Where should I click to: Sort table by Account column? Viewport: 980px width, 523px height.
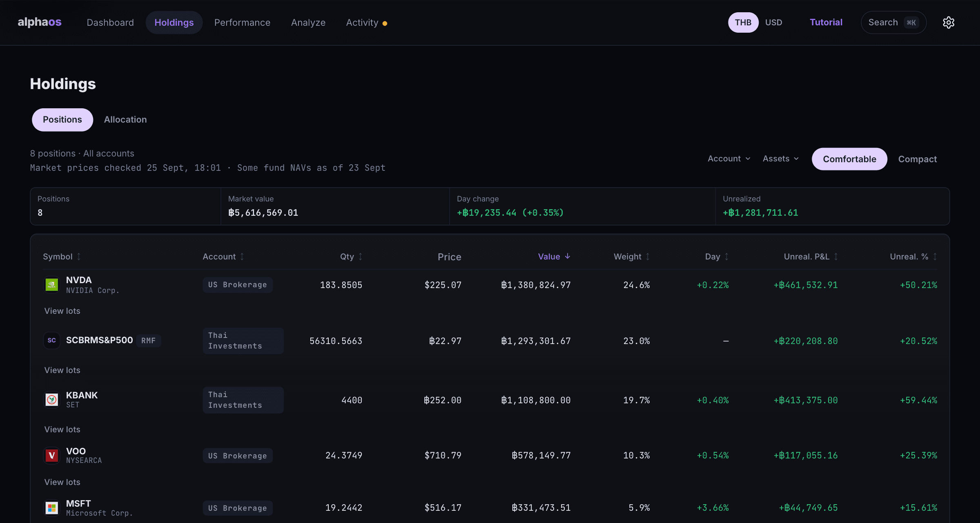(x=223, y=257)
